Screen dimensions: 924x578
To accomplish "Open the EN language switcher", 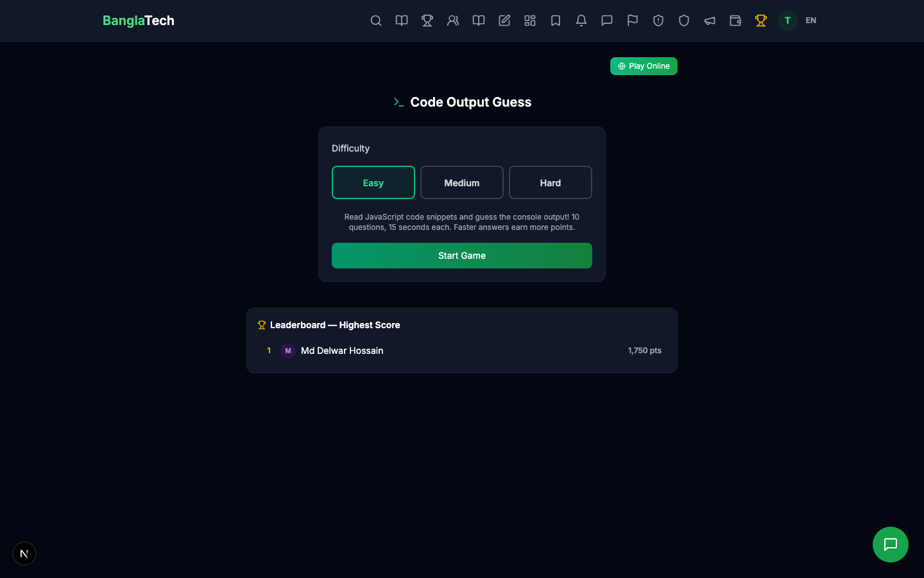I will pyautogui.click(x=810, y=21).
